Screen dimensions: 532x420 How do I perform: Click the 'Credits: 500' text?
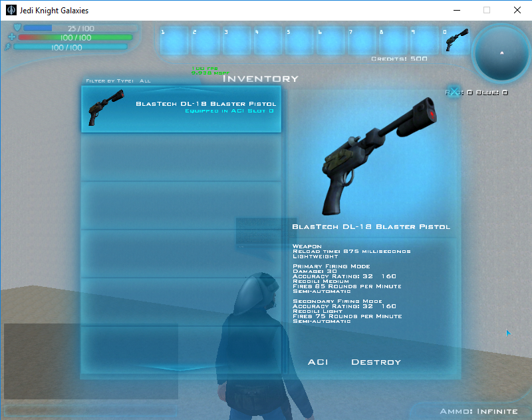(399, 59)
